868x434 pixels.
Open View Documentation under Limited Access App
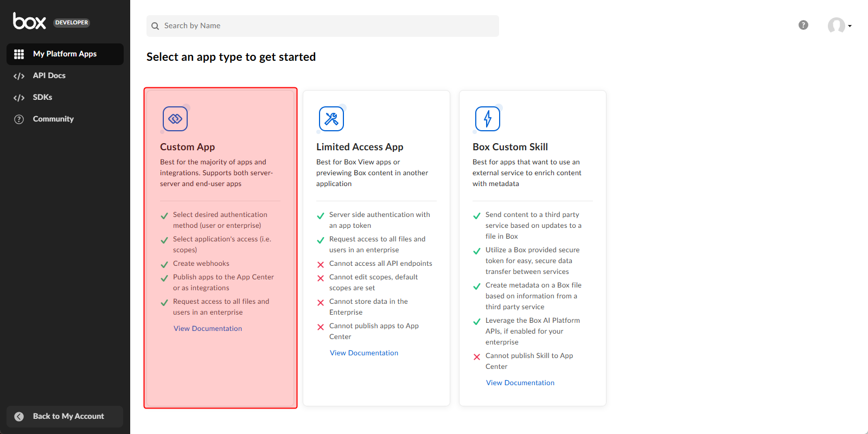click(x=364, y=353)
